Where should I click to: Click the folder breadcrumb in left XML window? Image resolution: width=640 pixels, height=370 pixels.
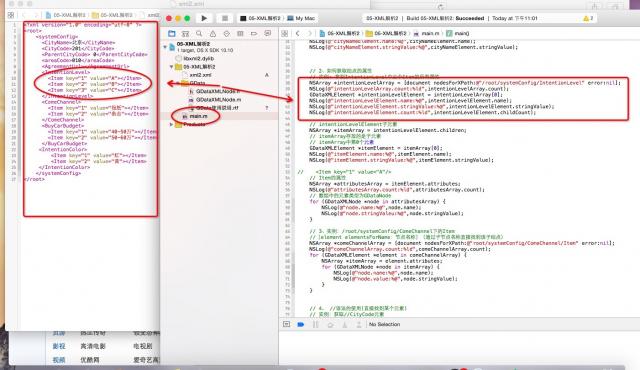pyautogui.click(x=112, y=15)
